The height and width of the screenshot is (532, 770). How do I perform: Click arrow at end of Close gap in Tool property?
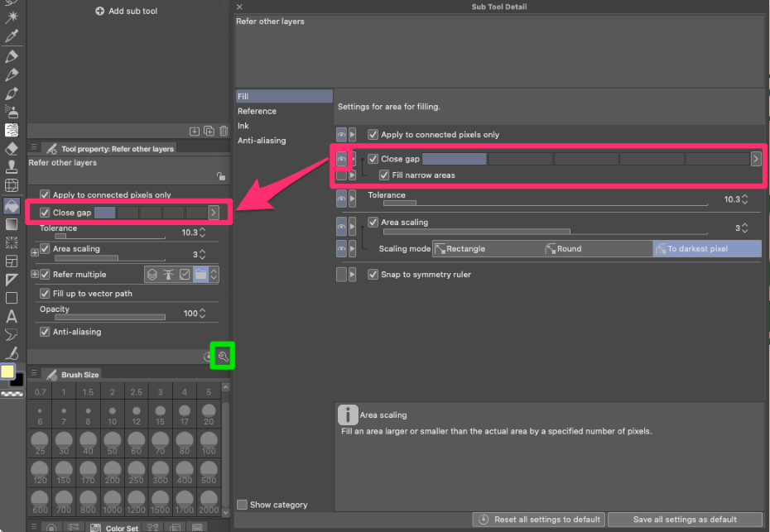point(213,213)
